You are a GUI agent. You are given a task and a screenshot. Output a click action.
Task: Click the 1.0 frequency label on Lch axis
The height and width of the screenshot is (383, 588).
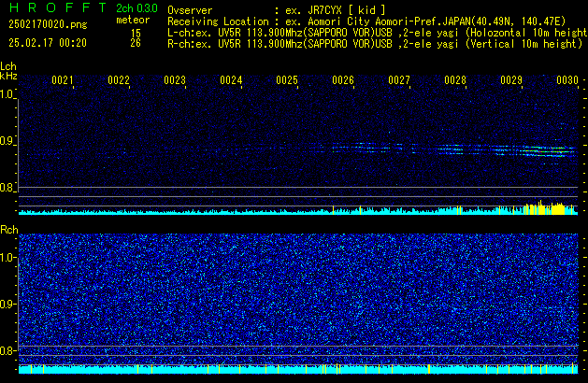(7, 94)
